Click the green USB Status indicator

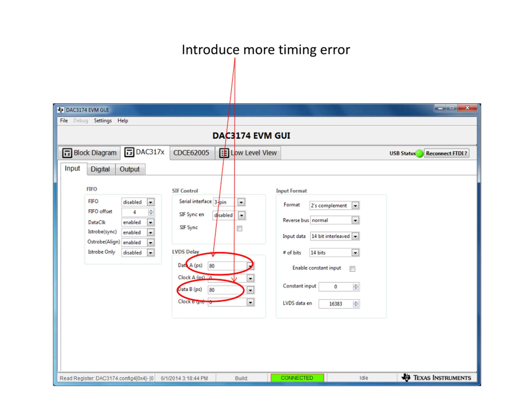point(419,153)
